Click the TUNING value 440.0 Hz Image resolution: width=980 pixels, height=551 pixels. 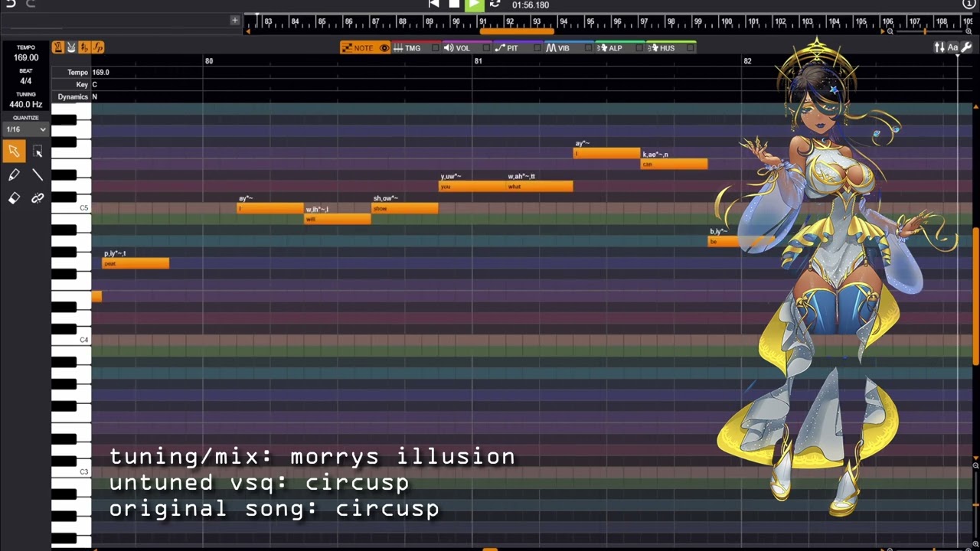coord(26,104)
